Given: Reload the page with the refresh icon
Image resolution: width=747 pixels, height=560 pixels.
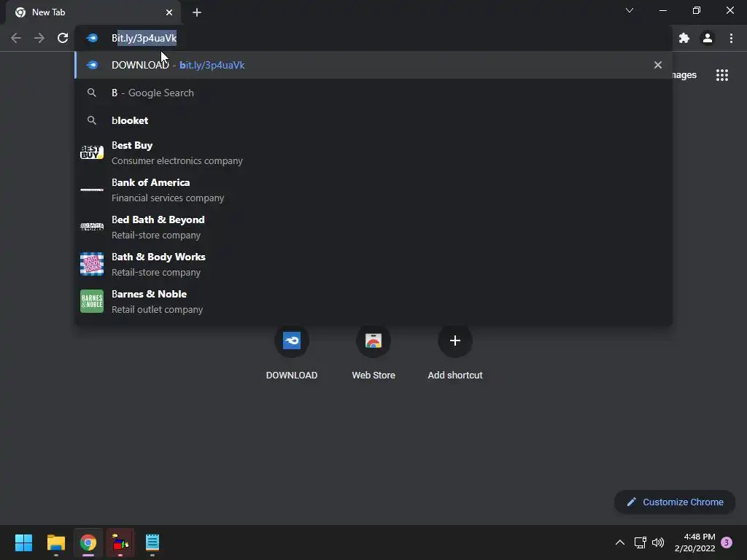Looking at the screenshot, I should (63, 38).
